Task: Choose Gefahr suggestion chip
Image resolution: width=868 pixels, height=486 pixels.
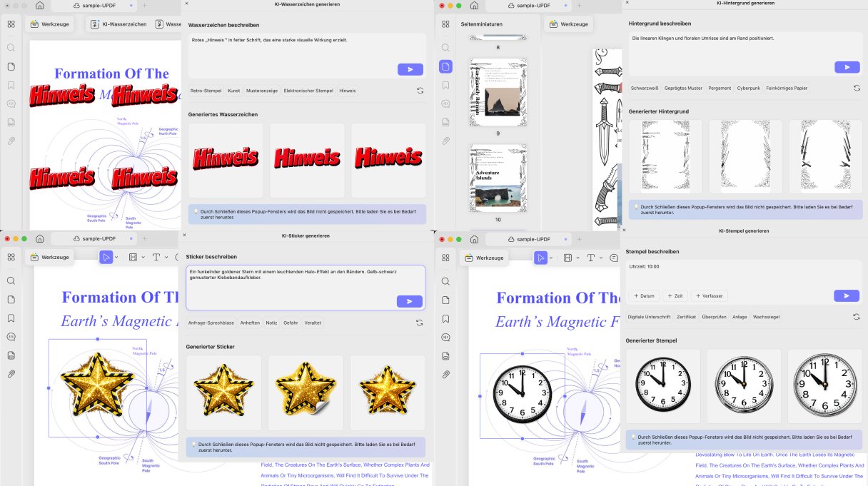Action: click(291, 323)
